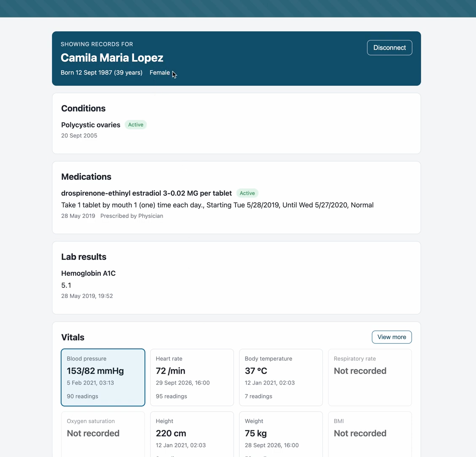Click the 28 Sept 2026, 16:00 weight timestamp
The image size is (476, 457).
click(x=272, y=446)
